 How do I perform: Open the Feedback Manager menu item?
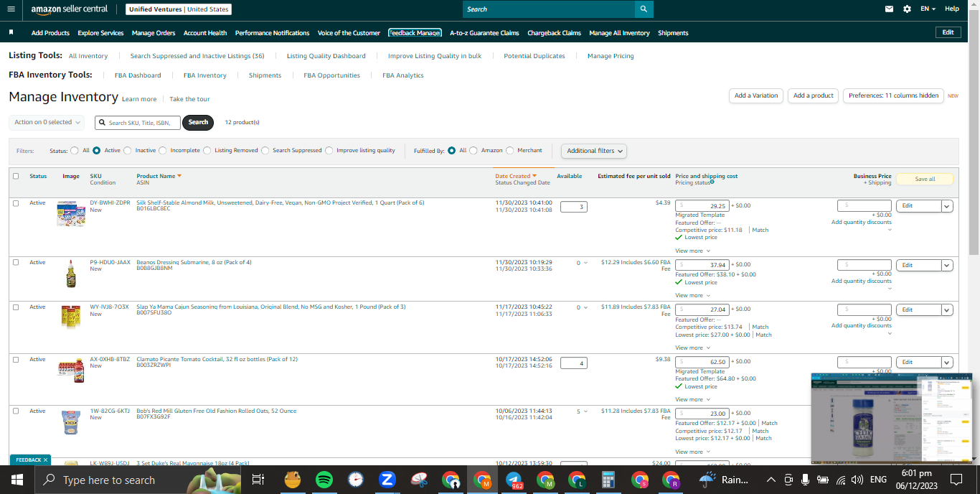point(415,33)
